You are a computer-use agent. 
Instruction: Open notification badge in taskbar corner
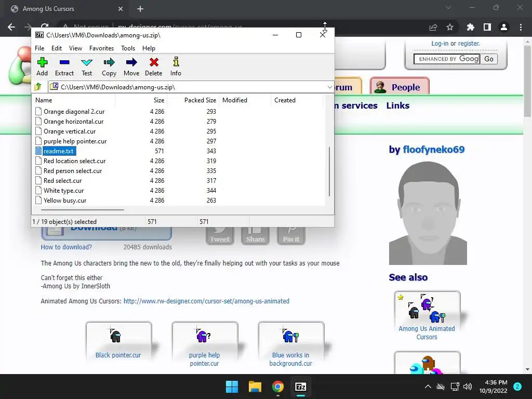tap(517, 387)
